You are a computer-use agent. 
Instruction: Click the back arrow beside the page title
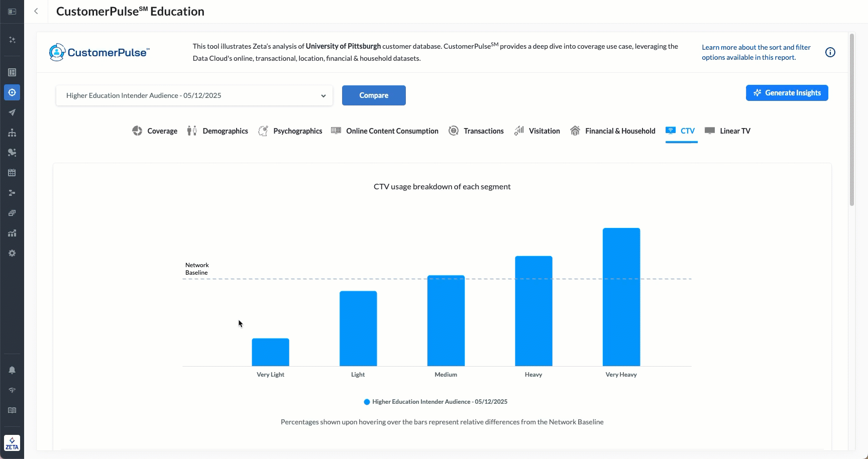point(36,12)
